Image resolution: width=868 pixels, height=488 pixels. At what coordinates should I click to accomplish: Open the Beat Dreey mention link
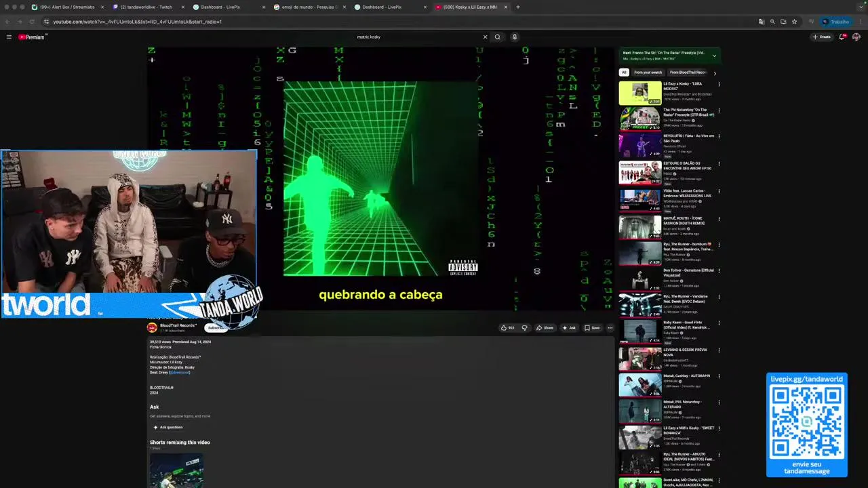(180, 372)
